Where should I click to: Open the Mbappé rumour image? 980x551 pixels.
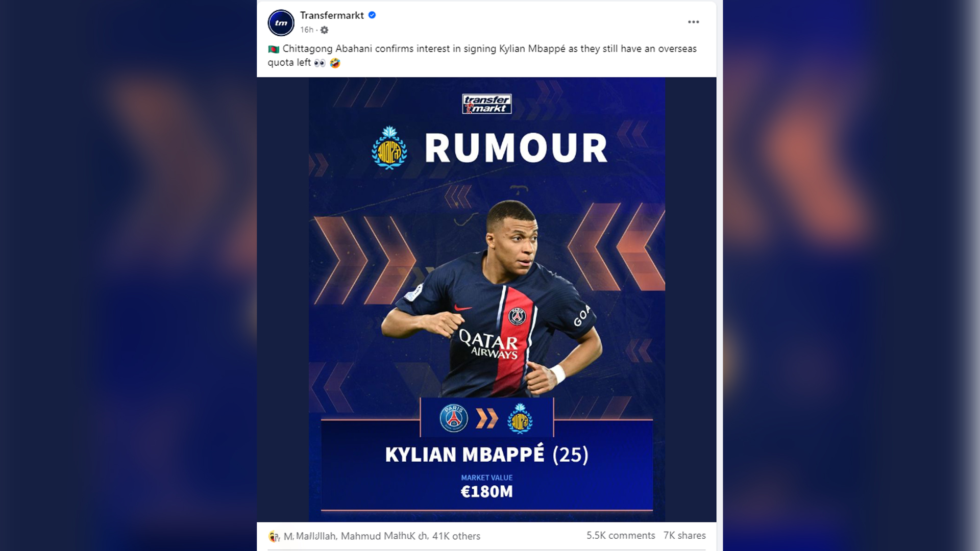pos(486,299)
